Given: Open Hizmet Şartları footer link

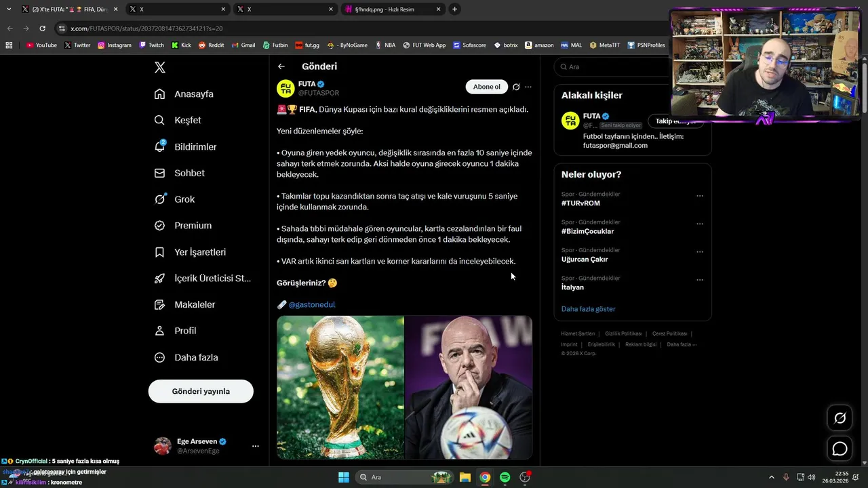Looking at the screenshot, I should (x=578, y=333).
